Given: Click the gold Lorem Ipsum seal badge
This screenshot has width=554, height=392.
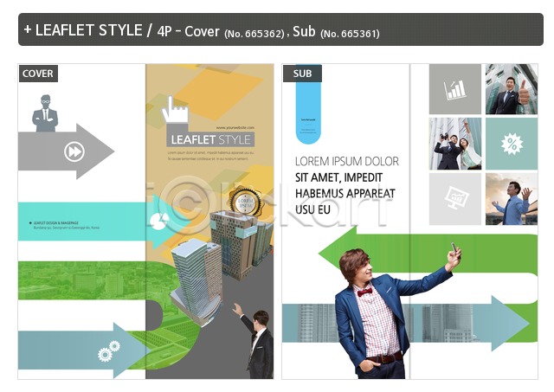Looking at the screenshot, I should 245,202.
